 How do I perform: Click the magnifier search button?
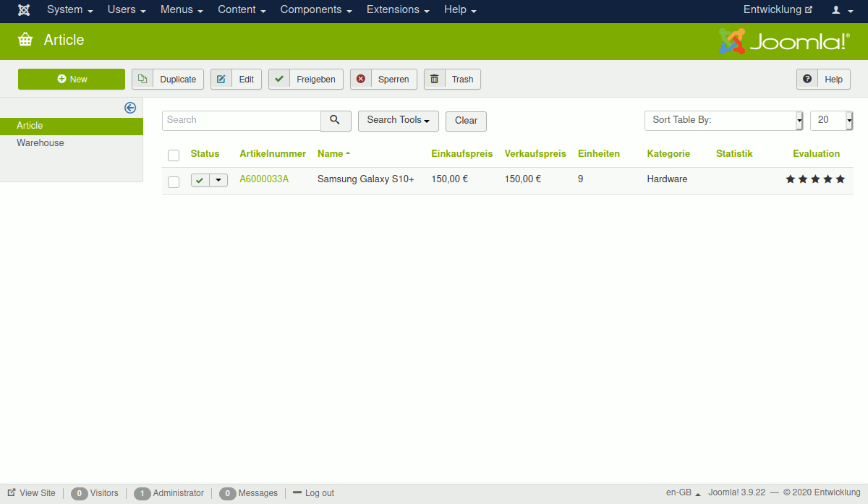pos(336,120)
